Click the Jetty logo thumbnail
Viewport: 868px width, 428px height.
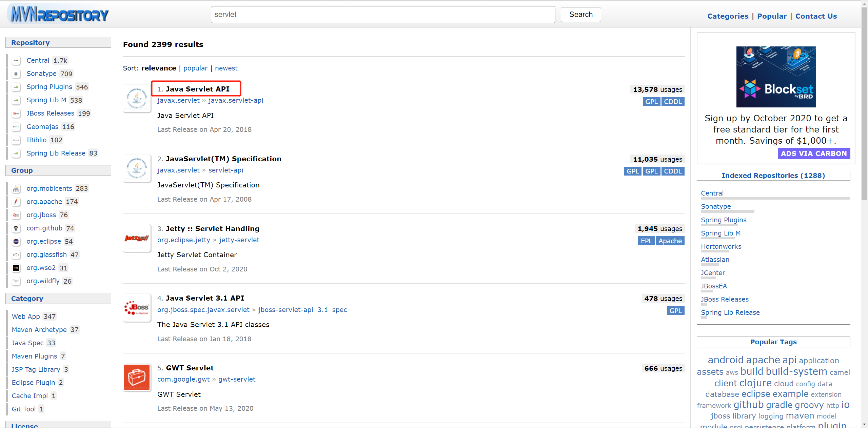pos(137,238)
